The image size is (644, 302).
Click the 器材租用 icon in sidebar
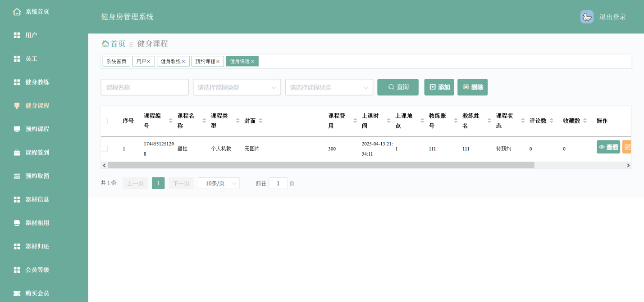pos(17,223)
